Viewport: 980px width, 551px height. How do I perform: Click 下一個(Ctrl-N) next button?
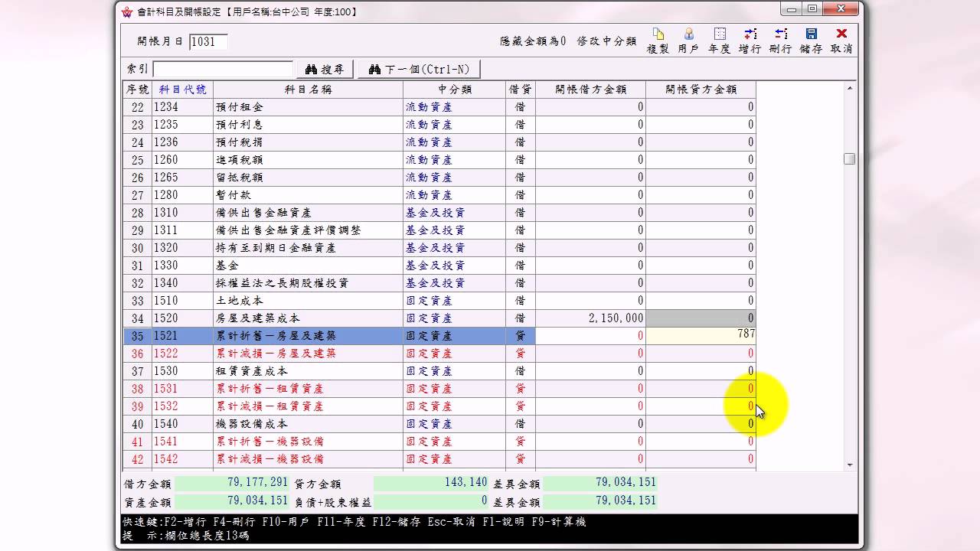(419, 70)
